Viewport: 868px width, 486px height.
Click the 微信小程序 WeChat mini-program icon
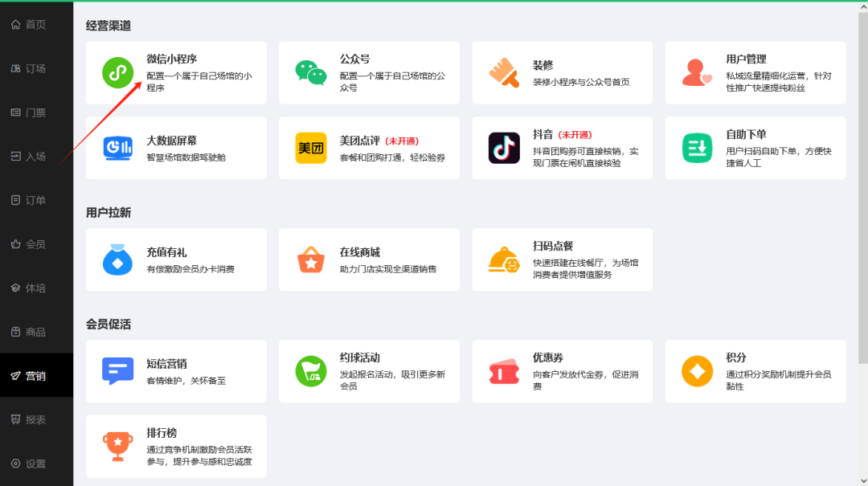pos(117,72)
